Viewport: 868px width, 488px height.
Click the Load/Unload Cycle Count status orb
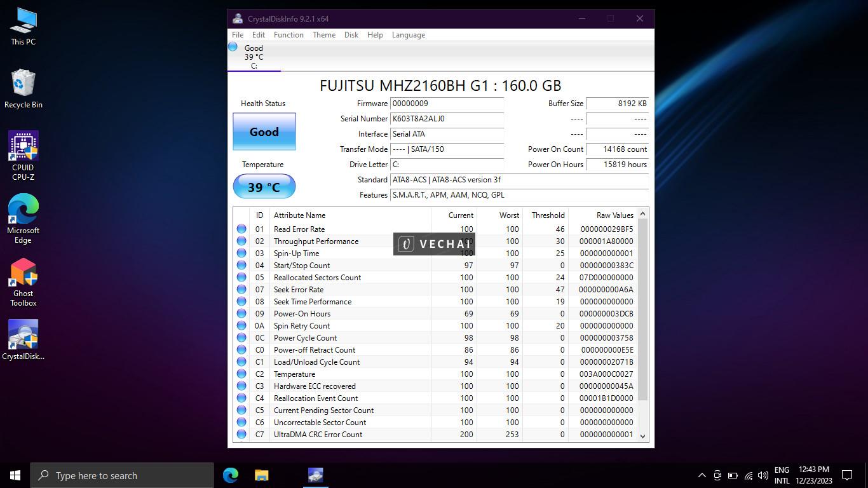point(241,362)
